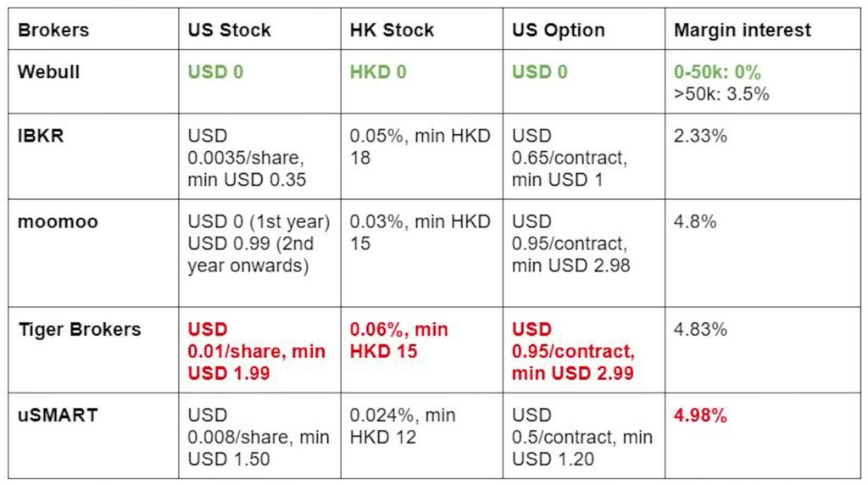
Task: Select moomoo's 4.8% margin interest cell
Action: pyautogui.click(x=695, y=221)
